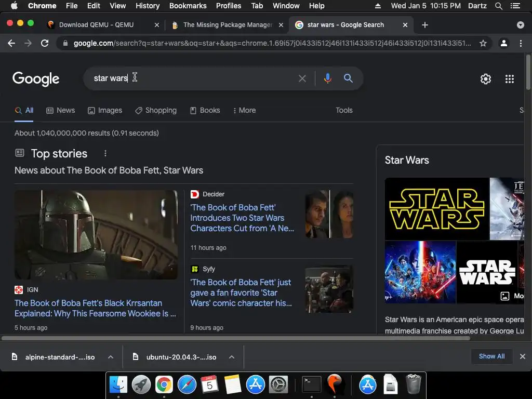Open Spotlight search in the menu bar
Viewport: 532px width, 399px height.
point(498,6)
